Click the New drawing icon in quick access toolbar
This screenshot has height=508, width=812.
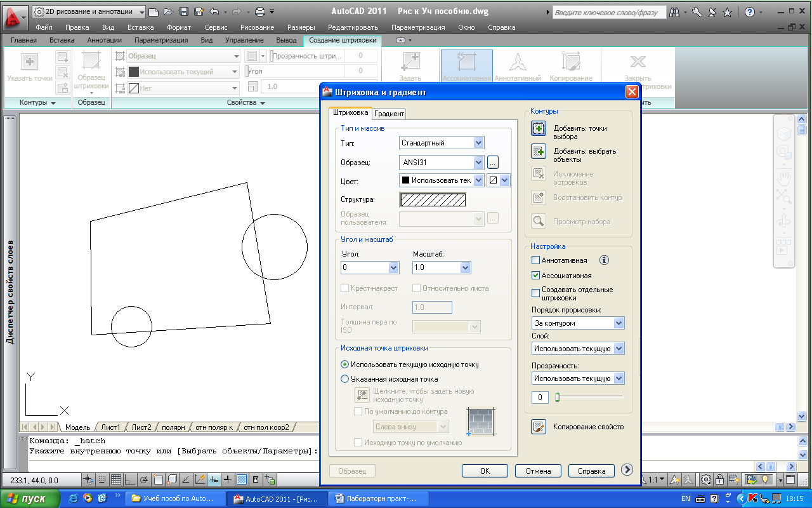click(x=154, y=11)
